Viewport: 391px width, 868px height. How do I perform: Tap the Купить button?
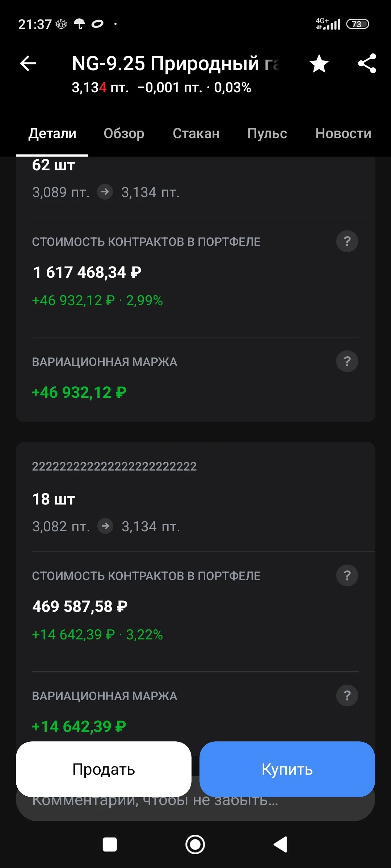coord(287,769)
